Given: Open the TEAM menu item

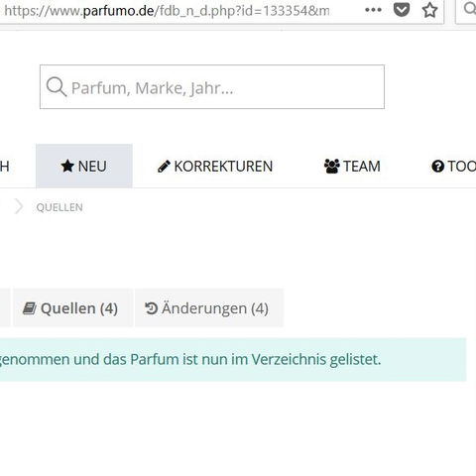Looking at the screenshot, I should pos(352,166).
